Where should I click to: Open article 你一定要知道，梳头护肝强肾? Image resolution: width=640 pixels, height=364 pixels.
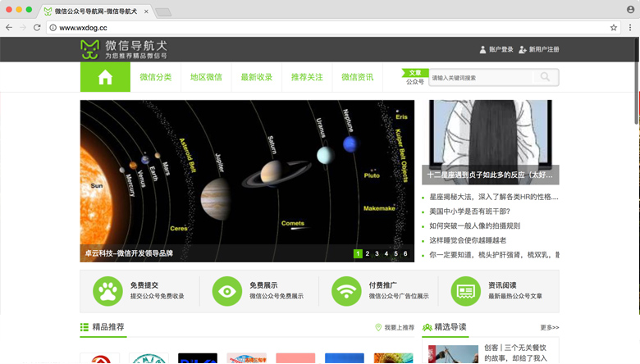[x=494, y=255]
